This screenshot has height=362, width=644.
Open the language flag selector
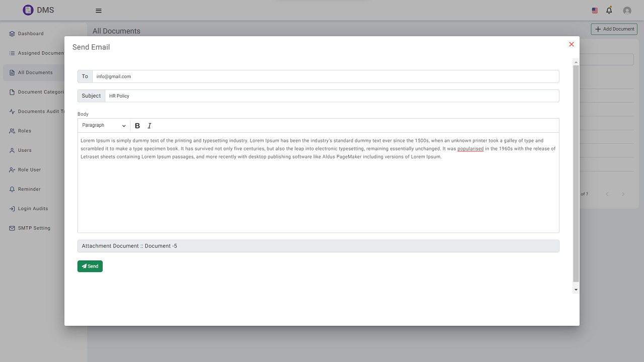click(x=595, y=11)
